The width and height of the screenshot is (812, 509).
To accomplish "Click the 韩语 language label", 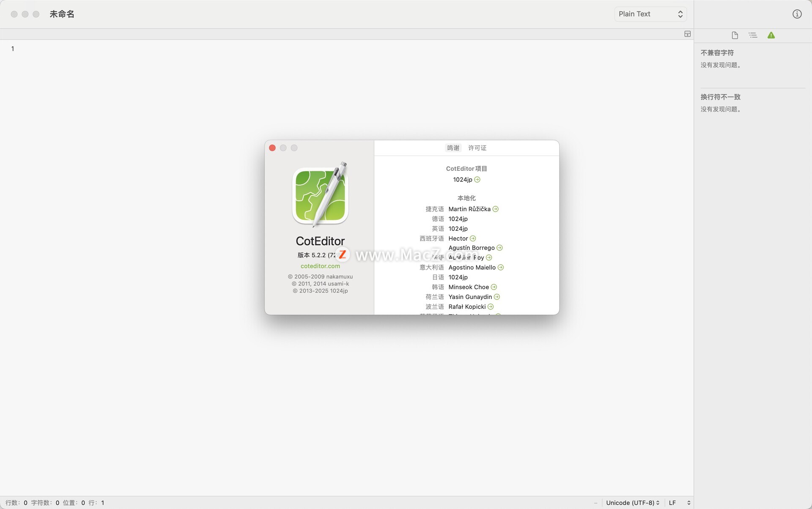I will pyautogui.click(x=438, y=287).
